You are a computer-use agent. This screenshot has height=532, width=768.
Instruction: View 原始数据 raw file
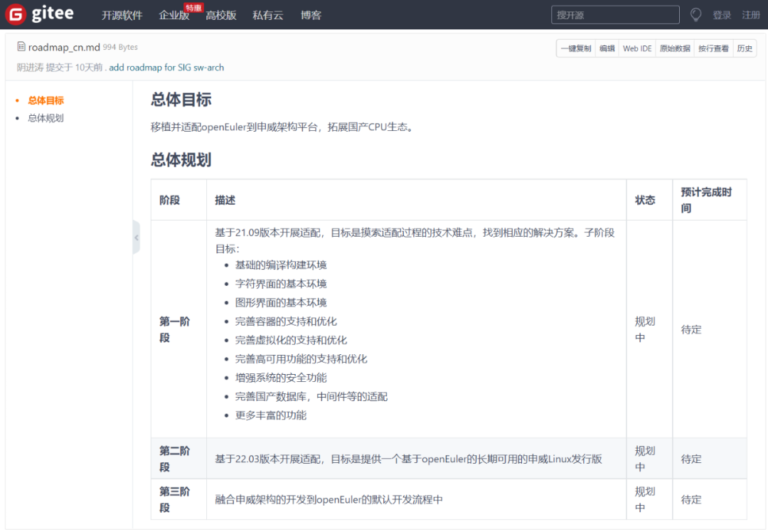(x=675, y=48)
